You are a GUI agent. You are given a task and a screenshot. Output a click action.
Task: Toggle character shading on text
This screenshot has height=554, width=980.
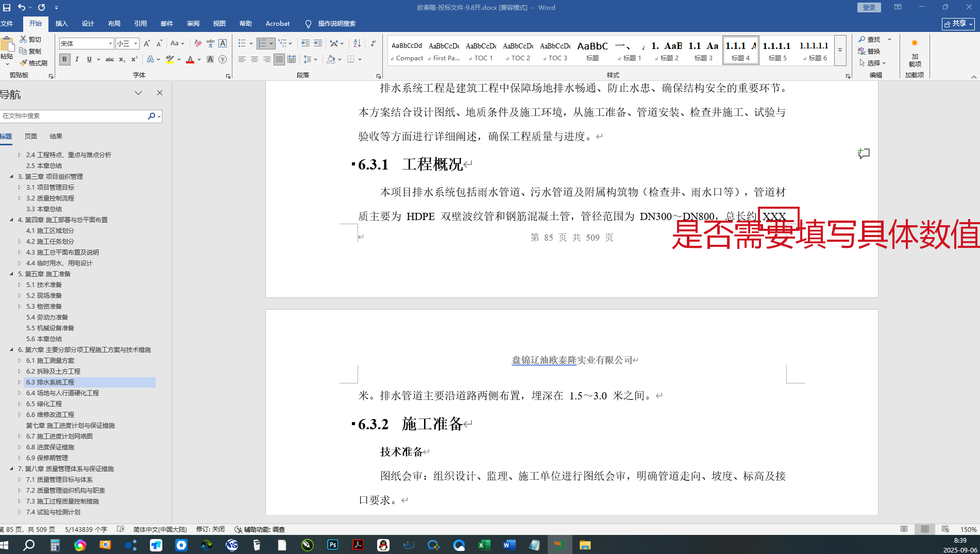[x=210, y=59]
